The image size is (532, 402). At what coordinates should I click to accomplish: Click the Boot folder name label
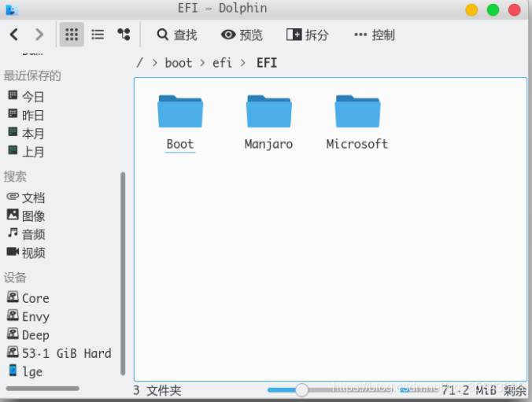click(180, 145)
